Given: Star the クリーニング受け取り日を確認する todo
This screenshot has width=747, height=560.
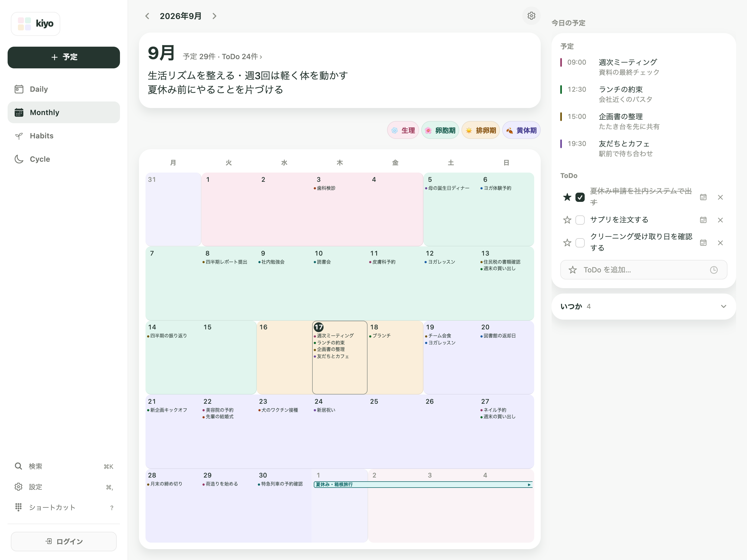Looking at the screenshot, I should 567,242.
